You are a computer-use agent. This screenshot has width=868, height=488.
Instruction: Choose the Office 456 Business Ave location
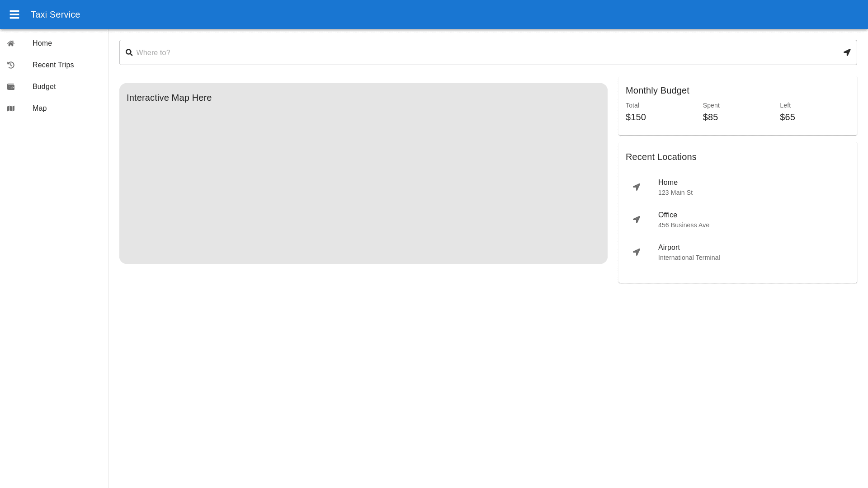coord(684,220)
